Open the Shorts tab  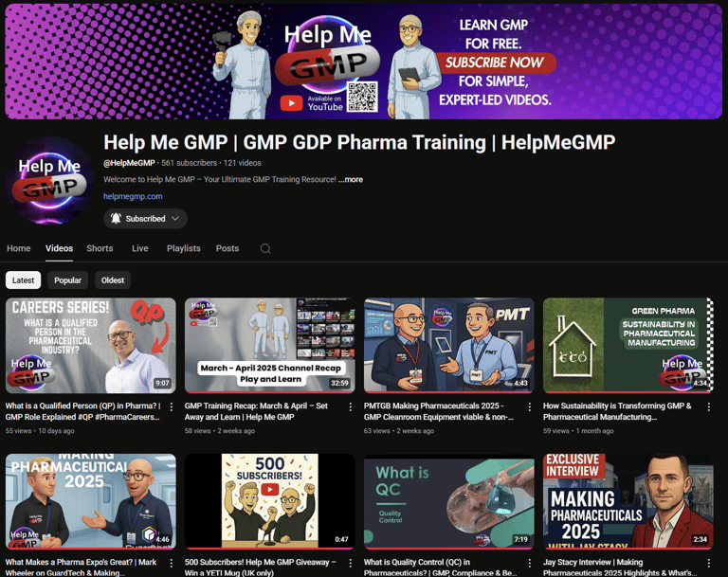click(100, 248)
